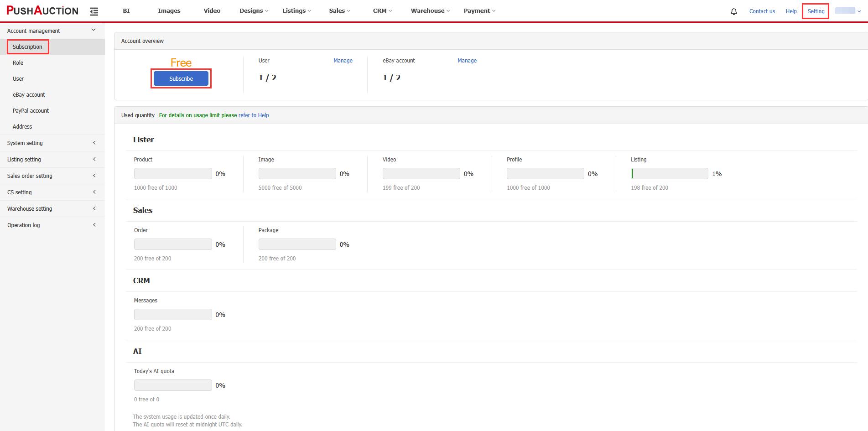Click the orange Free plan label
This screenshot has height=431, width=868.
pyautogui.click(x=181, y=62)
